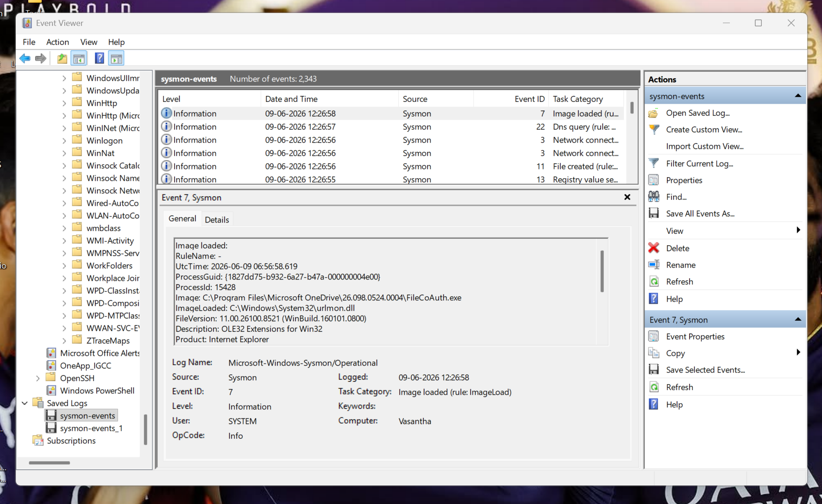Click the blue Help toolbar icon
822x504 pixels.
click(99, 58)
